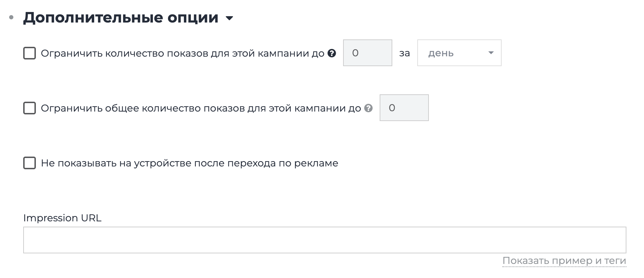Focus the total impressions limit number field
This screenshot has width=644, height=278.
(x=404, y=108)
